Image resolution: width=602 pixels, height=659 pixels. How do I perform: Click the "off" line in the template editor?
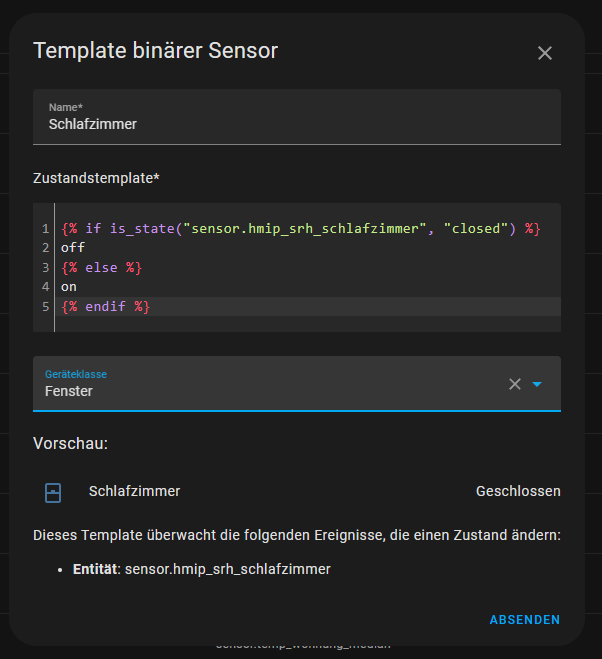(73, 248)
